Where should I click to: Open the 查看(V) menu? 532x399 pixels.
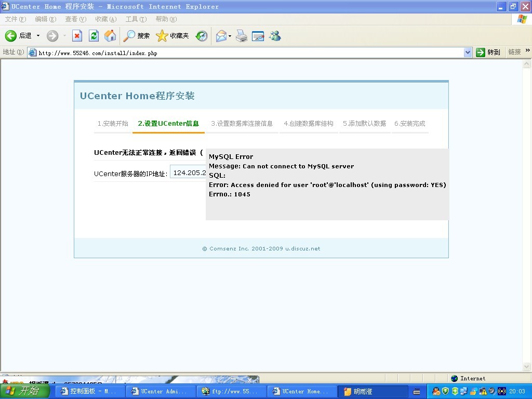click(76, 19)
